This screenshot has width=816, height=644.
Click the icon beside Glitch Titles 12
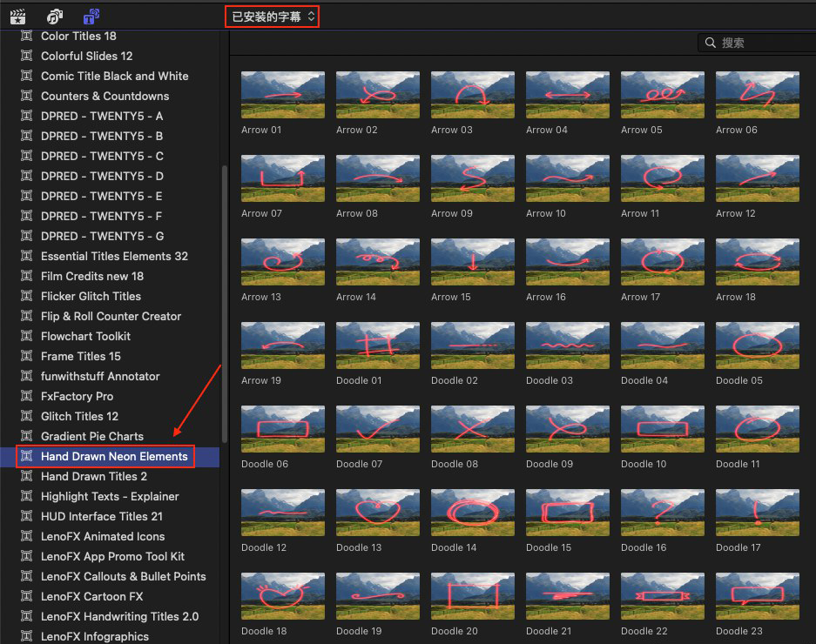click(26, 416)
